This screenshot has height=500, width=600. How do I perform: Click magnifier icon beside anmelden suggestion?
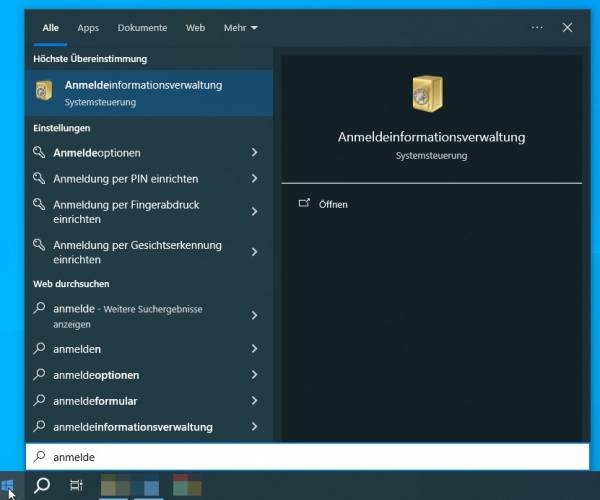(39, 349)
